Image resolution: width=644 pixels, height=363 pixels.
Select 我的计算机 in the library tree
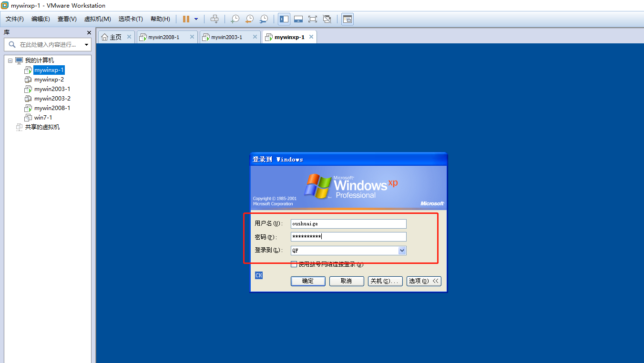pos(40,60)
